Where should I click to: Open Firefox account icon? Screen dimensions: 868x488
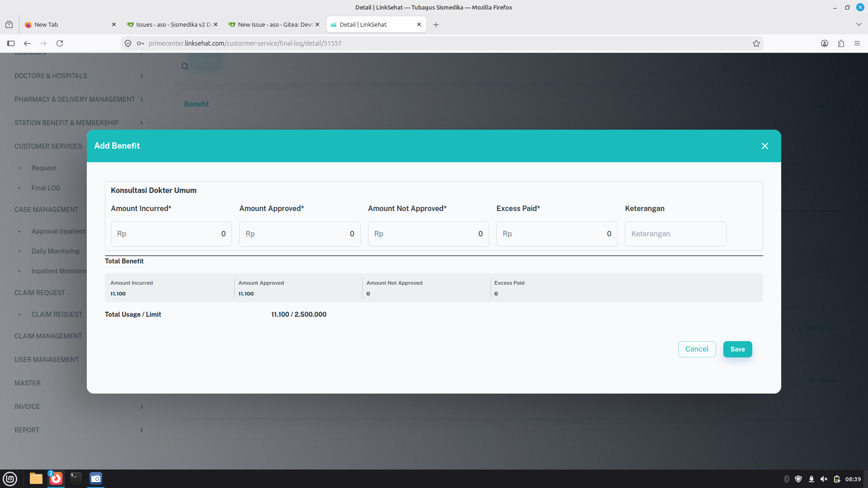coord(825,43)
